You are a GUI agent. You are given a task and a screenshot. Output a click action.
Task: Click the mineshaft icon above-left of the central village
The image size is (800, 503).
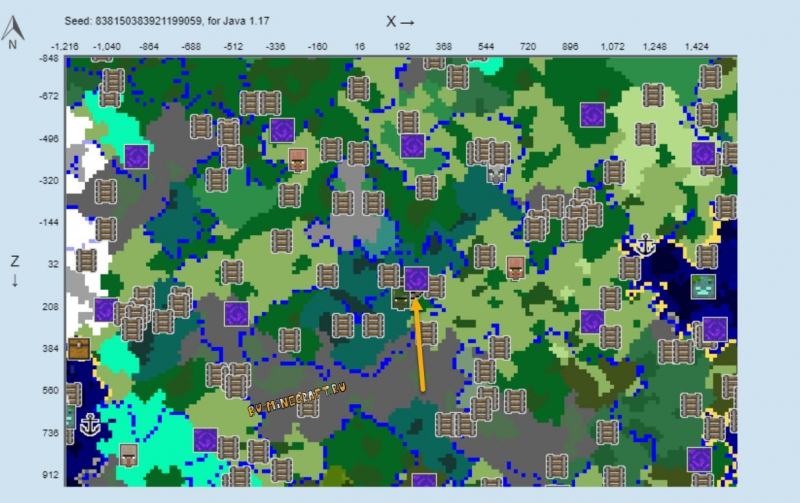click(x=484, y=257)
